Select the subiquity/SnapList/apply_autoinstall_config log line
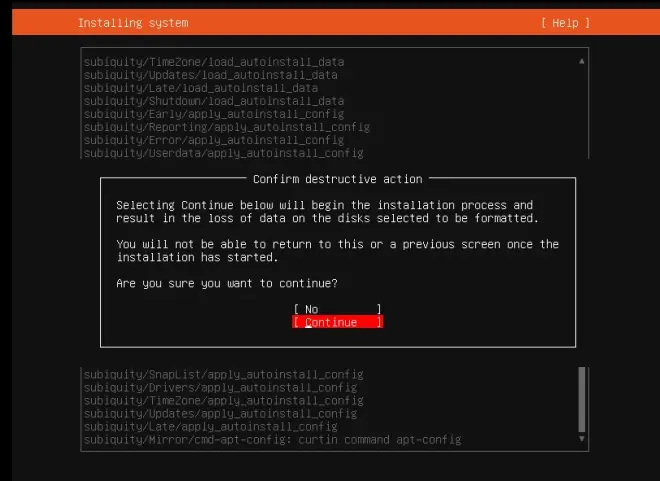 coord(224,375)
